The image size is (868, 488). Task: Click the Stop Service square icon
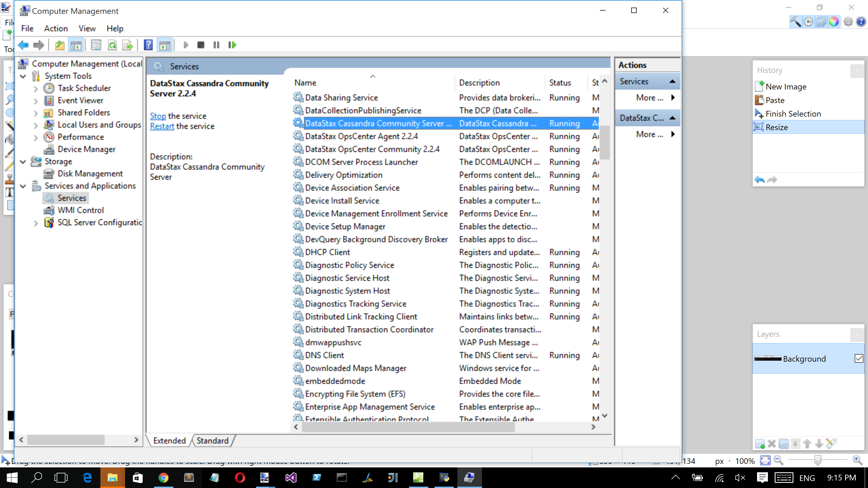point(201,45)
